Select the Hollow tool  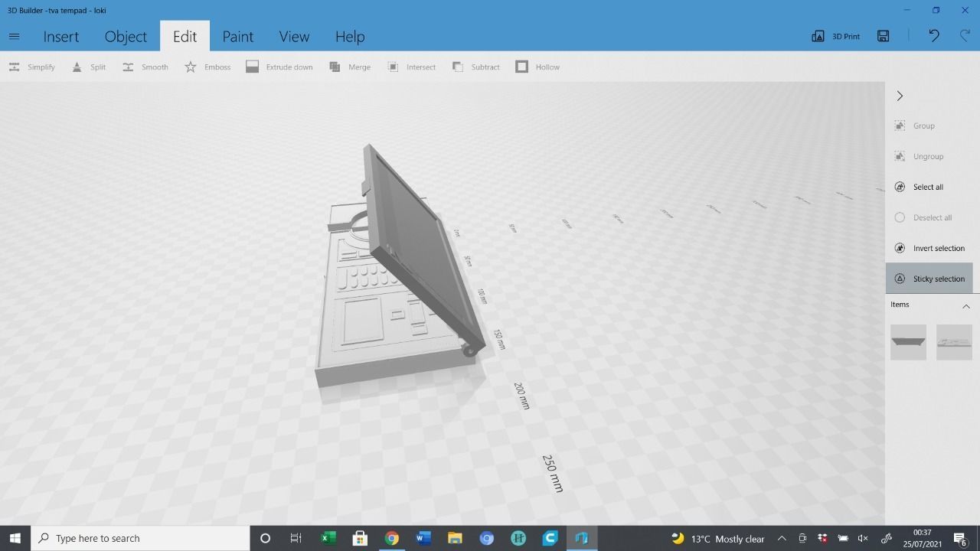coord(522,67)
